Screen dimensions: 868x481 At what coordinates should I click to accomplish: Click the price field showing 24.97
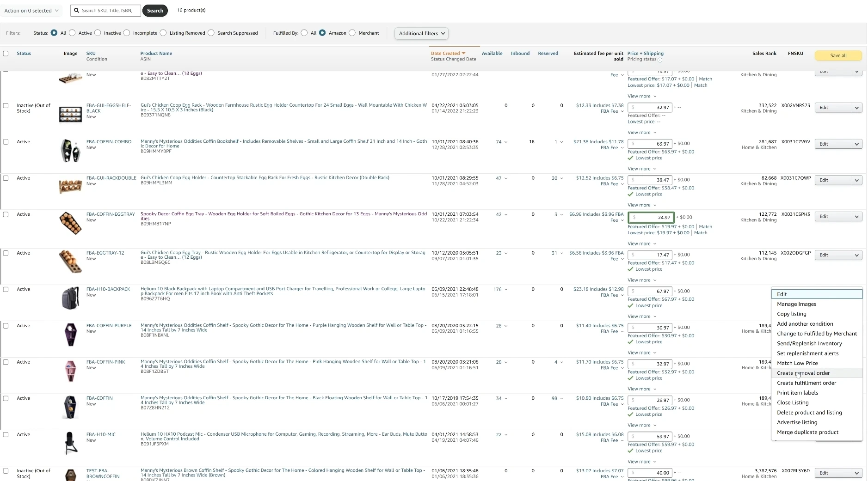tap(651, 217)
